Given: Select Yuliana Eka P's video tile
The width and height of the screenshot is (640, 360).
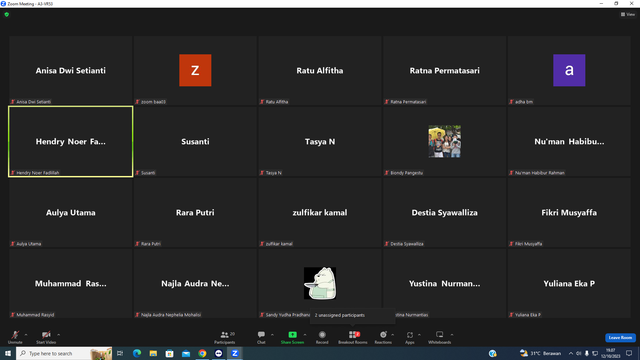Looking at the screenshot, I should [x=569, y=284].
